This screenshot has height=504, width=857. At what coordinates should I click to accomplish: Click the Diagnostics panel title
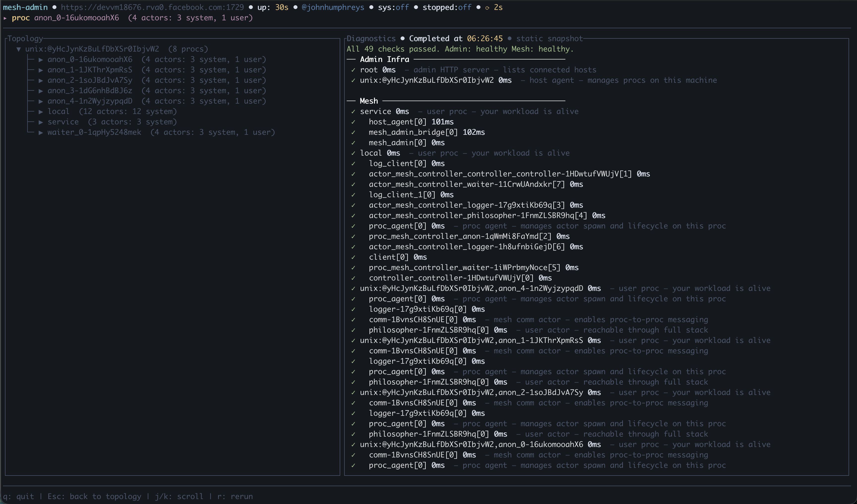[x=371, y=38]
